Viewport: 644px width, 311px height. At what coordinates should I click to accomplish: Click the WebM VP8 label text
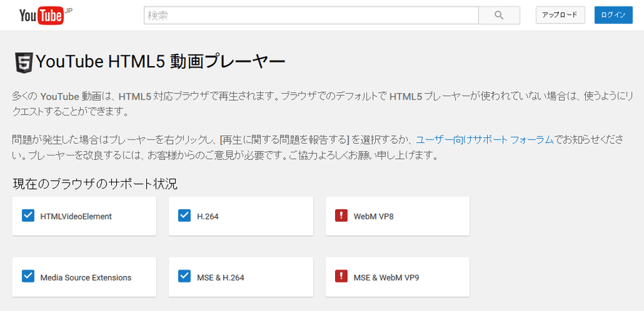(x=374, y=217)
